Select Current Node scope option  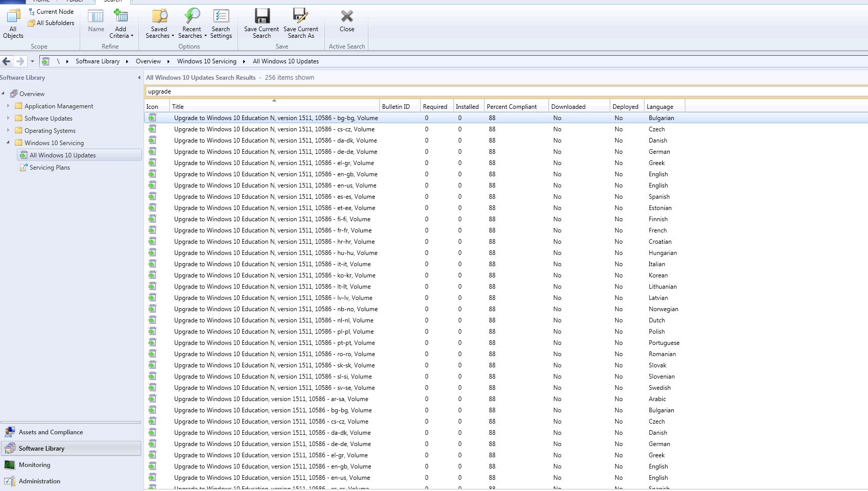pyautogui.click(x=51, y=11)
